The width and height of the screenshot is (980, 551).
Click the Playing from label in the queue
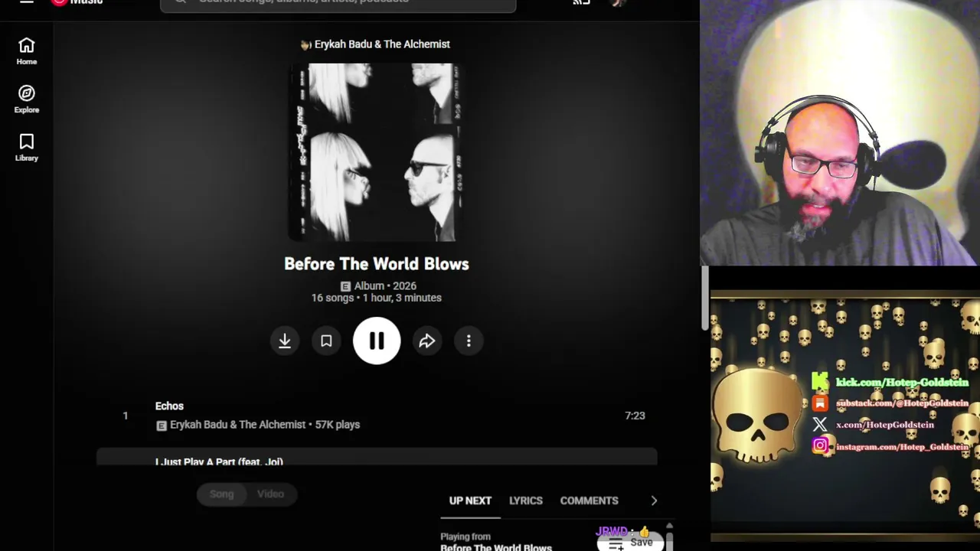coord(465,537)
